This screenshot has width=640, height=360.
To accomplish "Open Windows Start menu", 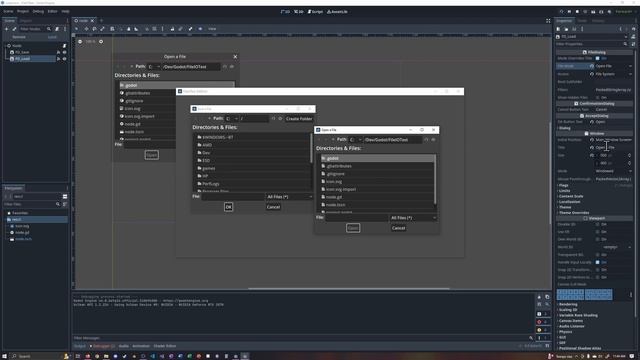I will [x=4, y=356].
